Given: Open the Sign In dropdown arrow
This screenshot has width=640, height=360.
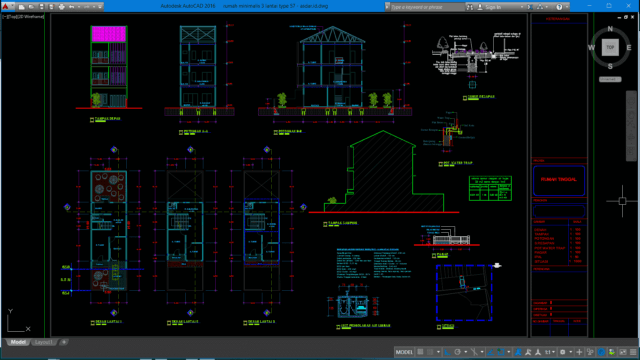Looking at the screenshot, I should 522,7.
